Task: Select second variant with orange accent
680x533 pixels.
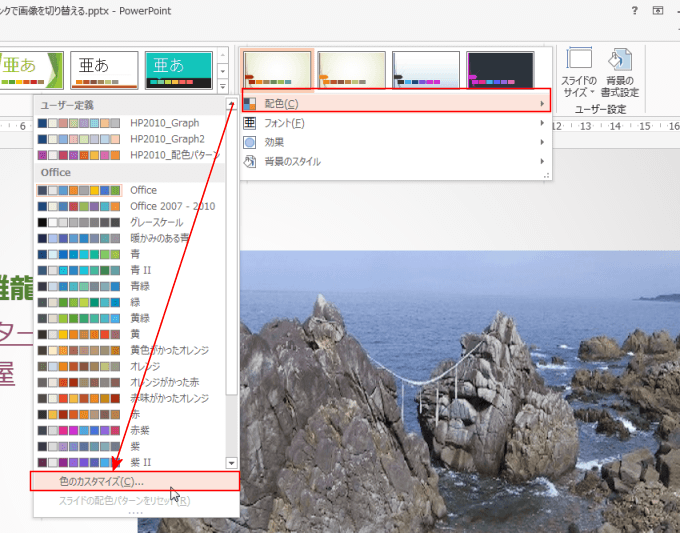Action: click(x=352, y=70)
